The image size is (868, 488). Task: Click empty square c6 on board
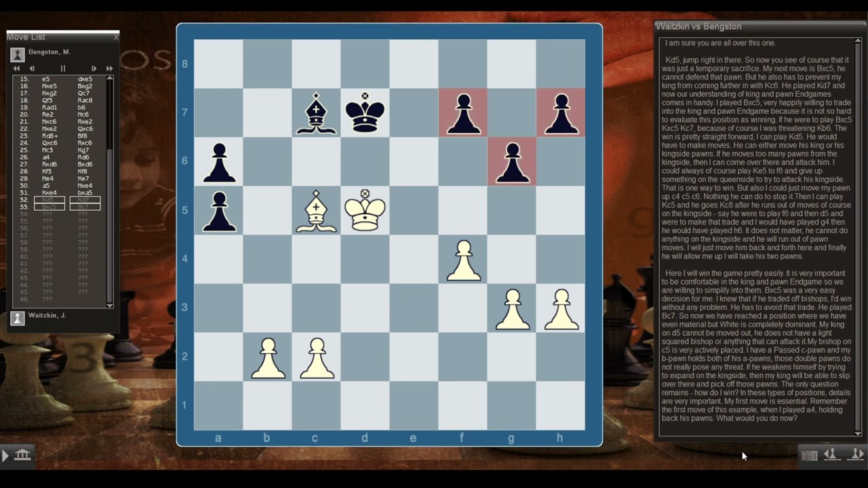click(x=316, y=161)
